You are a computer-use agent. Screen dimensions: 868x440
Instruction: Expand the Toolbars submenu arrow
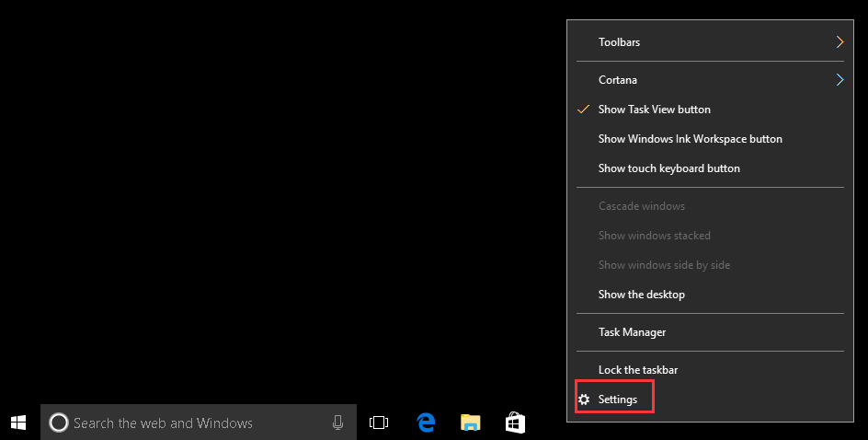point(839,42)
